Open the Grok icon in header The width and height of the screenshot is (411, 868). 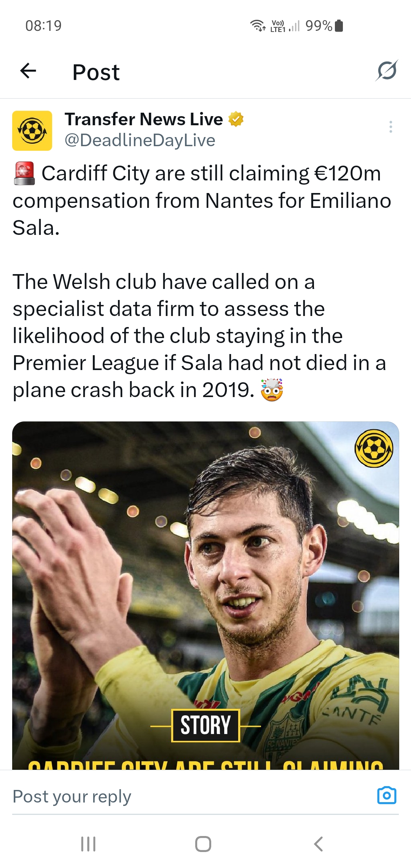coord(387,71)
